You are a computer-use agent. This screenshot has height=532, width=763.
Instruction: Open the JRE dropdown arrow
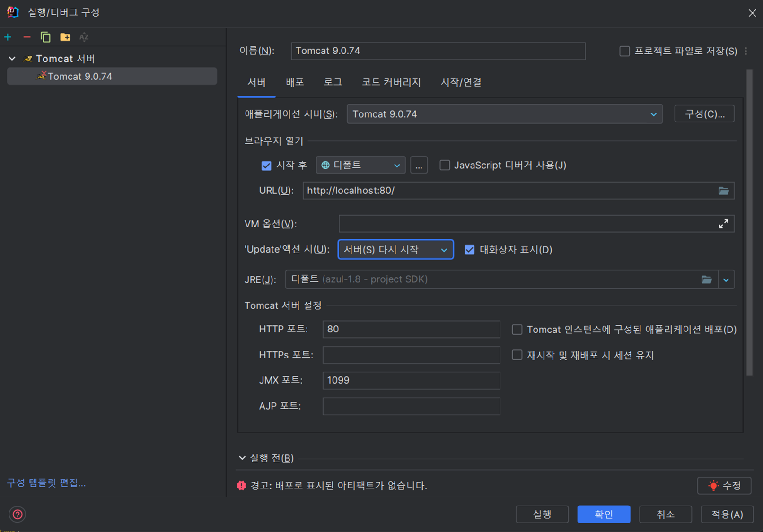point(726,280)
